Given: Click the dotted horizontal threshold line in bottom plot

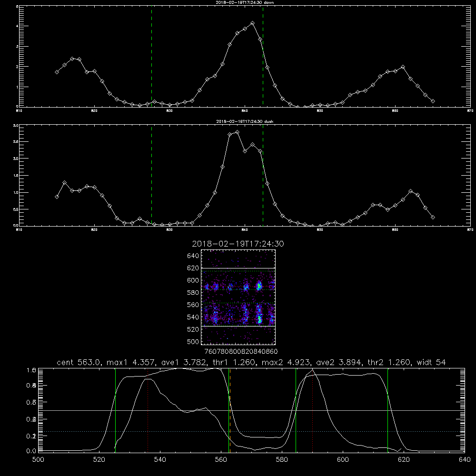Looking at the screenshot, I should (x=251, y=431).
